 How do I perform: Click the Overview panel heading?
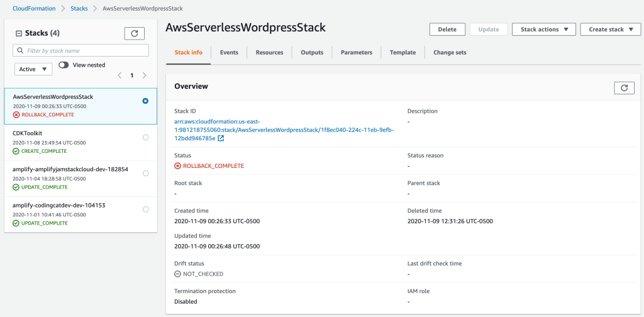click(x=191, y=86)
